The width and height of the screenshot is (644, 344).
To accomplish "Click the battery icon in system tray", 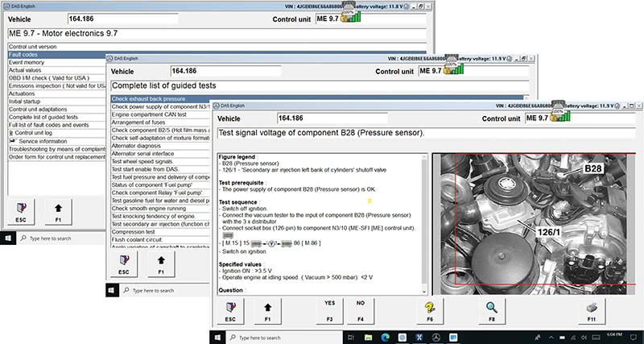I will [x=562, y=338].
